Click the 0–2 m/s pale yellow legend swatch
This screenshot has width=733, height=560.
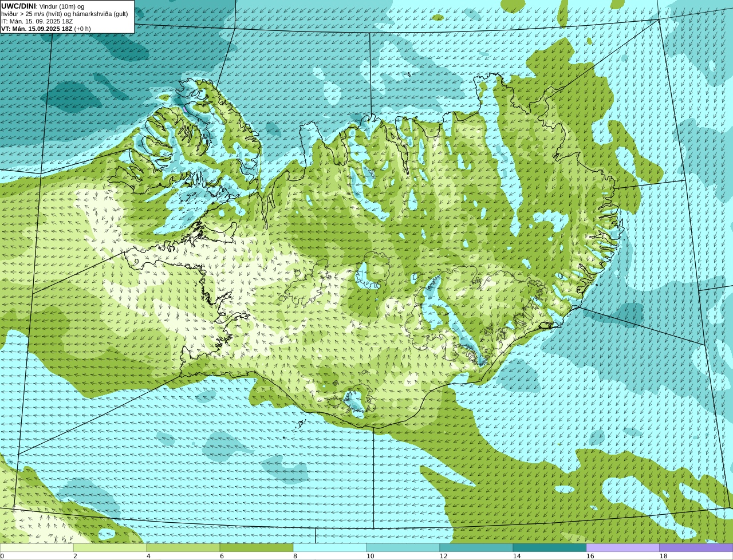point(37,547)
